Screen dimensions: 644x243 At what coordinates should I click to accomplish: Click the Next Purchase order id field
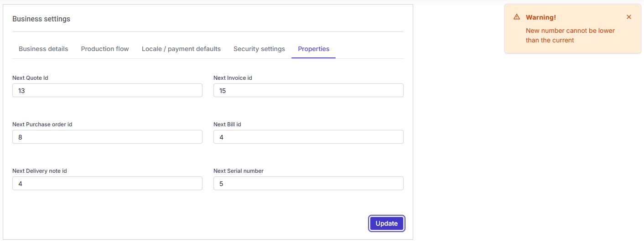coord(107,137)
